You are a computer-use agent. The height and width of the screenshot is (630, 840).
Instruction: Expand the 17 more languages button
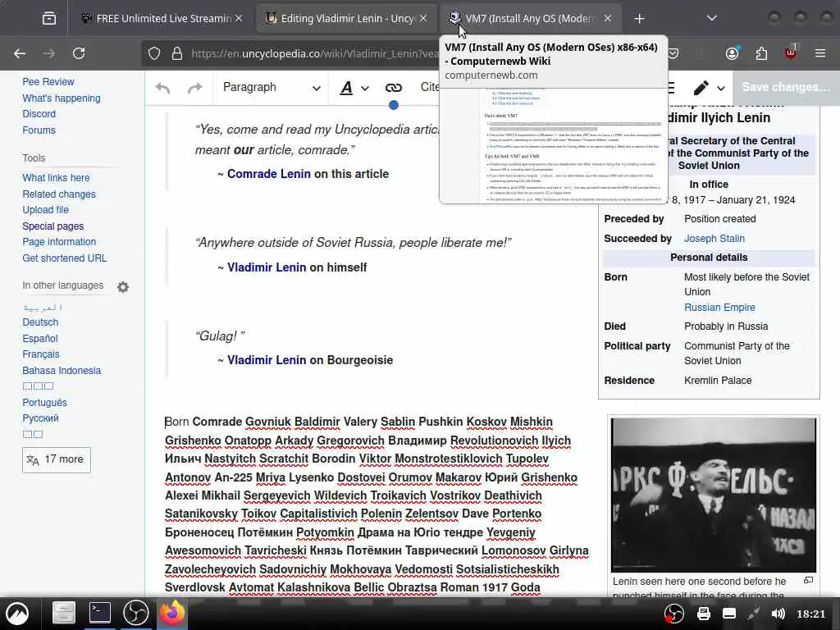click(x=57, y=459)
